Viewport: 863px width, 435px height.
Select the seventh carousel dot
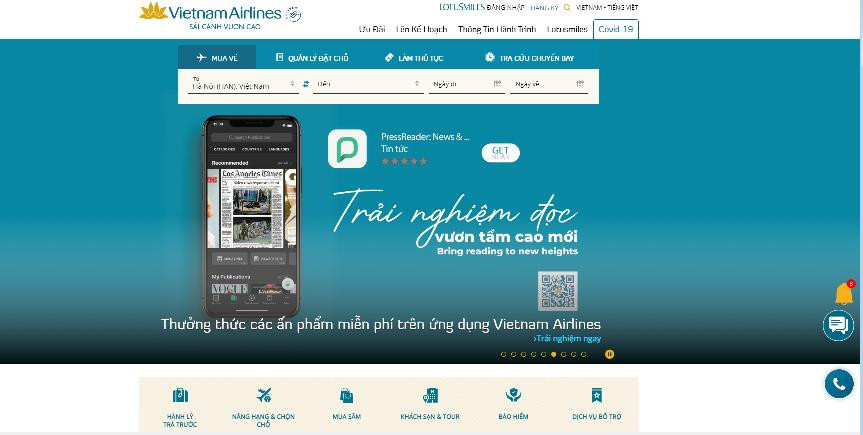click(563, 355)
